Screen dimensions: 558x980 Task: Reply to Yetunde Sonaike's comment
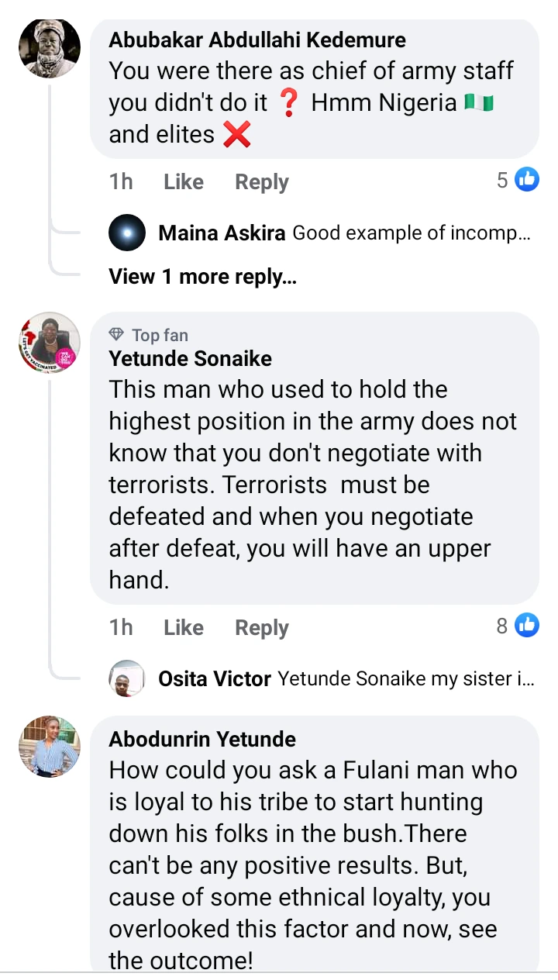point(262,628)
